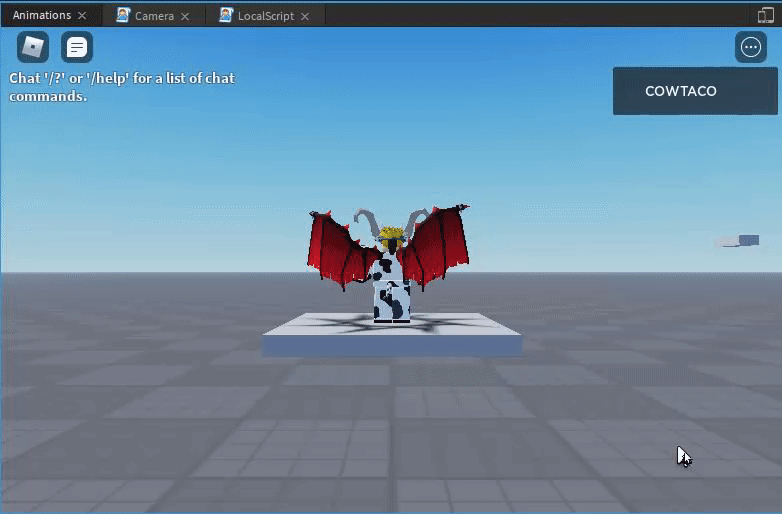Click the winged cow avatar character
782x514 pixels.
pos(389,263)
